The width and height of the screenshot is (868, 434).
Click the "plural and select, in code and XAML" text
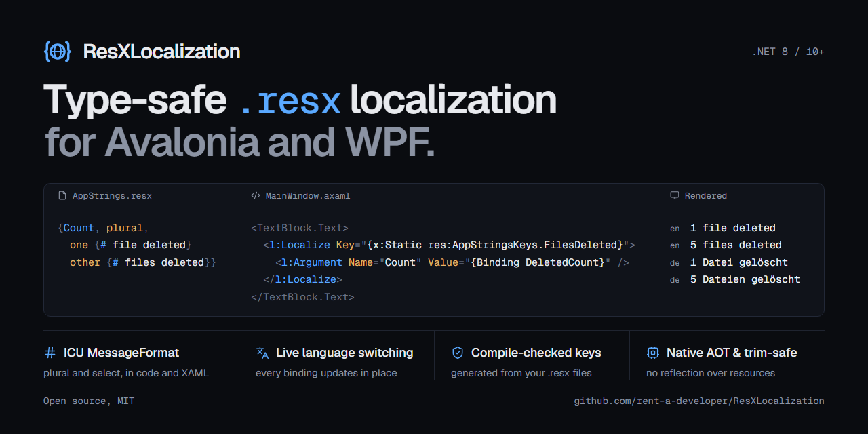(126, 373)
